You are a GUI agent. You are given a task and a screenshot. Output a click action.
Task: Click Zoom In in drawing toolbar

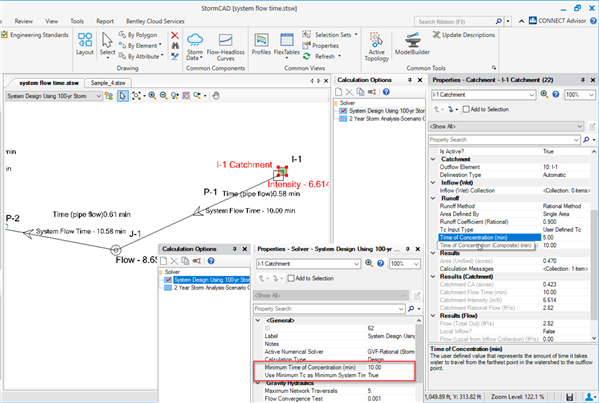(x=152, y=95)
